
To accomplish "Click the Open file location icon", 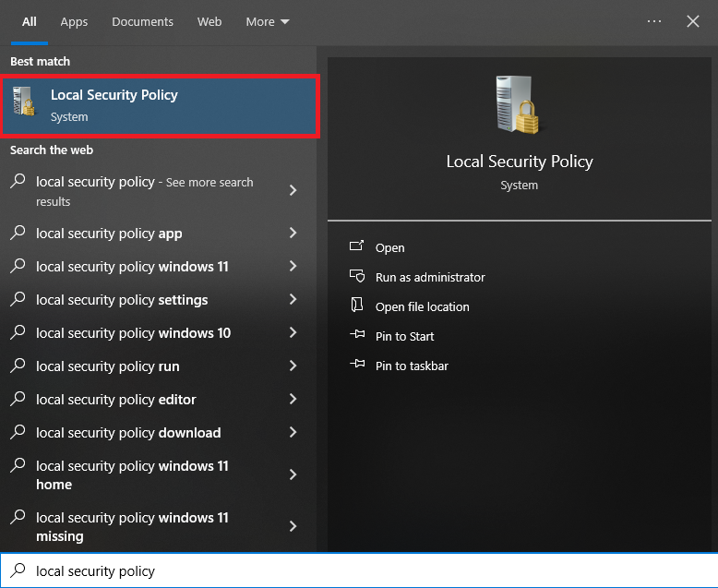I will 357,305.
